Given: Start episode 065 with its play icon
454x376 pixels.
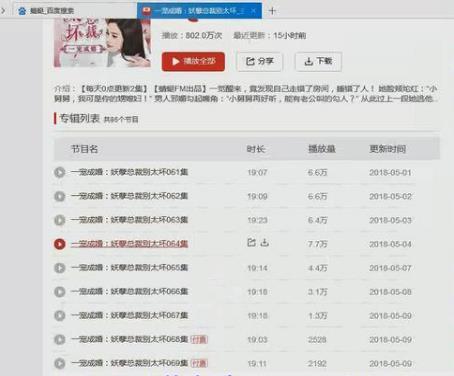Looking at the screenshot, I should (x=60, y=268).
